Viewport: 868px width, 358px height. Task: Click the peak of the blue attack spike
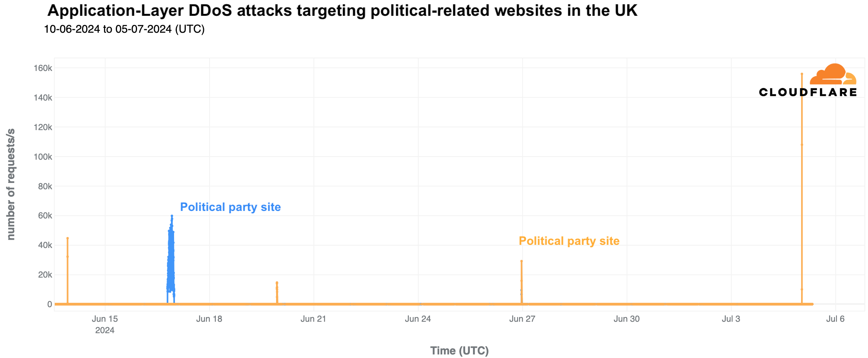pos(172,216)
